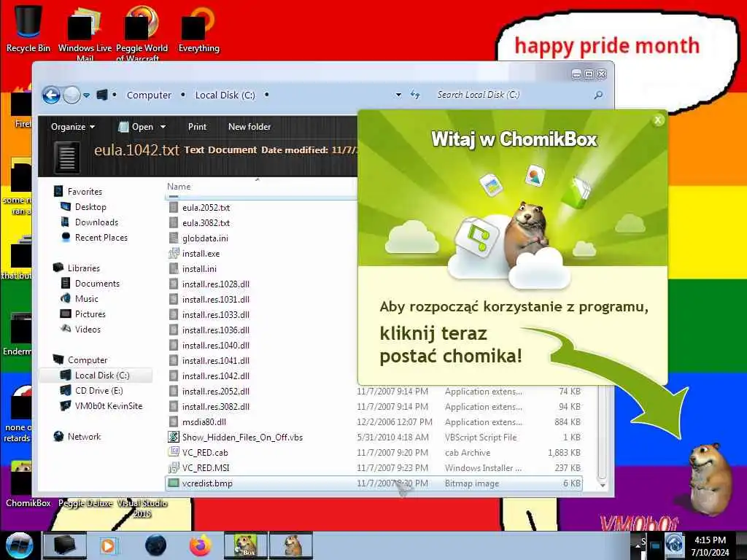
Task: Select the VC_RED.cab archive
Action: 205,452
